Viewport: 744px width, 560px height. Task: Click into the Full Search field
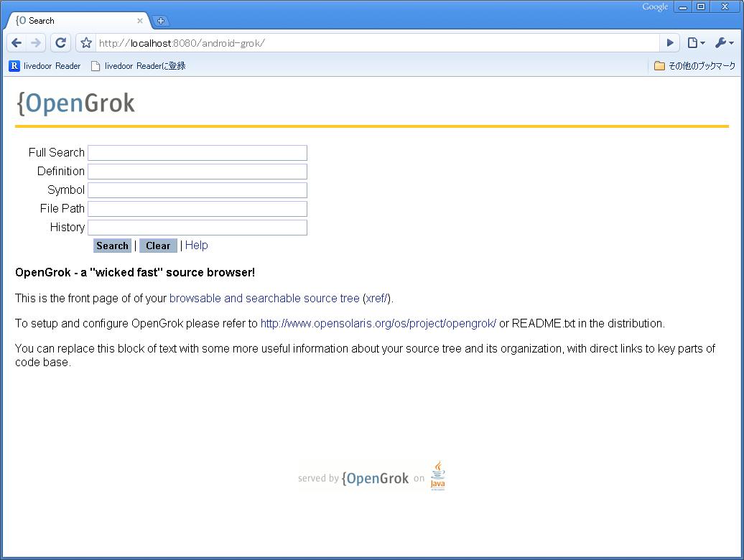(197, 153)
